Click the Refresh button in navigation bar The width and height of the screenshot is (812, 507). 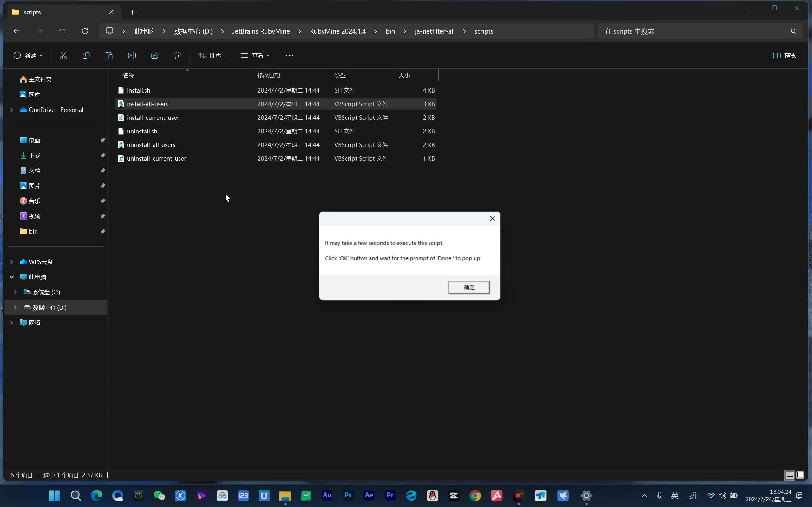coord(85,31)
